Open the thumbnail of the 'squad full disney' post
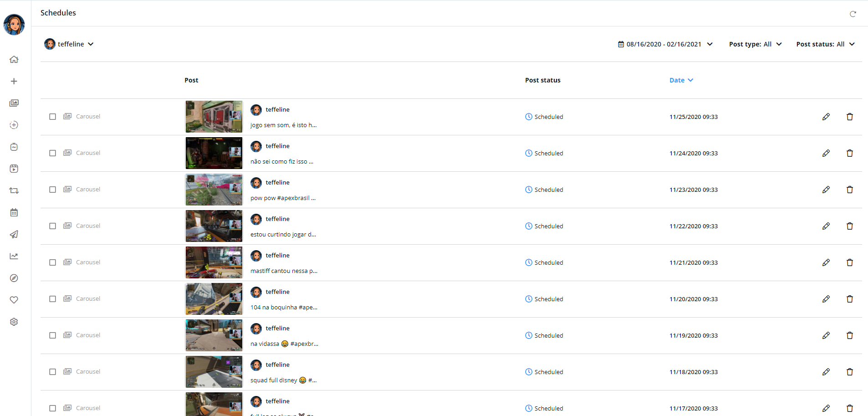Image resolution: width=868 pixels, height=416 pixels. (x=214, y=372)
